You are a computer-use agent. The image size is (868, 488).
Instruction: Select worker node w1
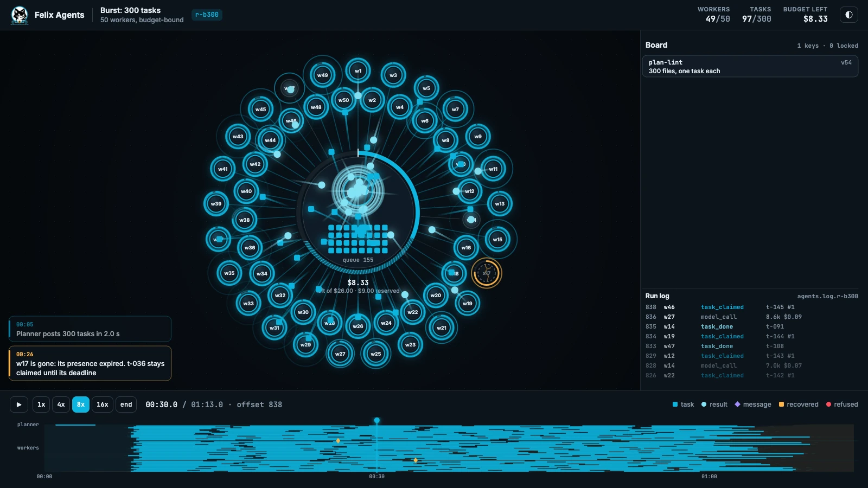358,71
